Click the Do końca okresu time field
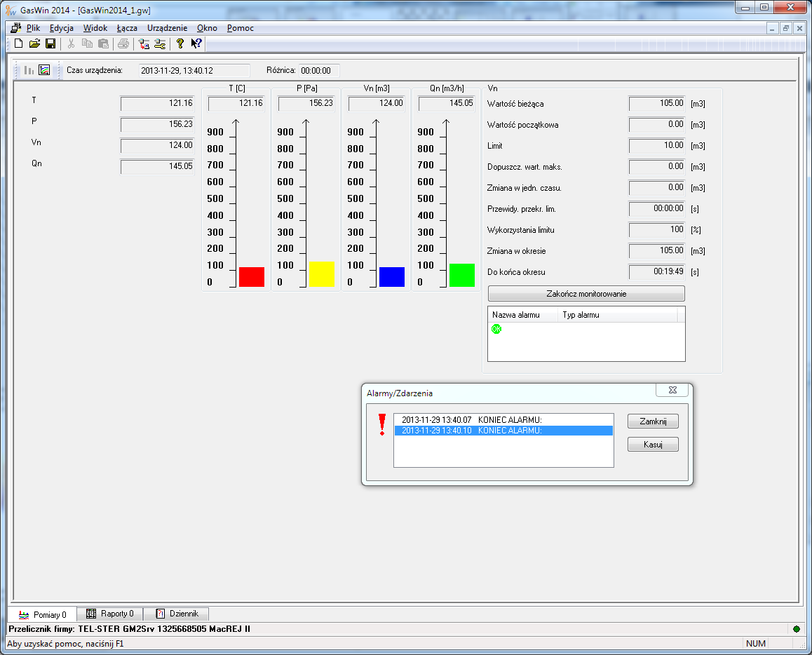The image size is (812, 655). pyautogui.click(x=656, y=271)
